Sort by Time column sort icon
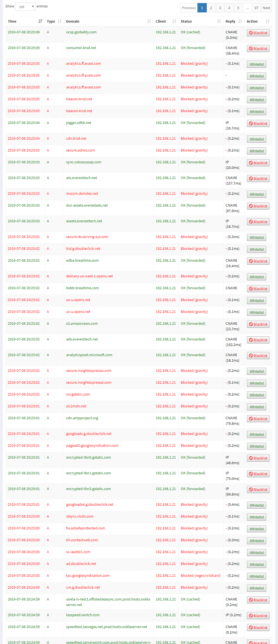This screenshot has height=644, width=278. [x=40, y=21]
